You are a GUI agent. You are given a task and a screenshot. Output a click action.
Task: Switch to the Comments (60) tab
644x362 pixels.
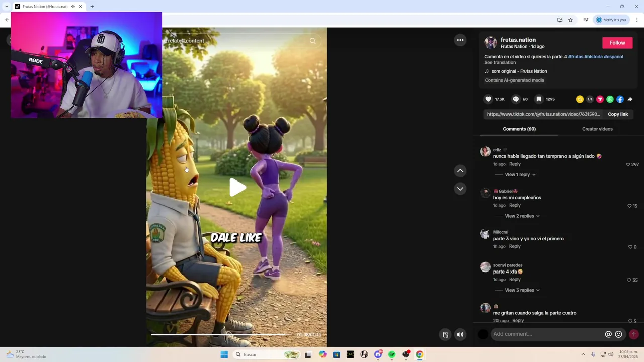(x=519, y=129)
